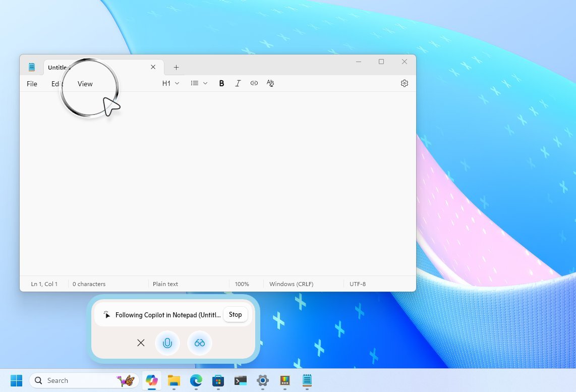Click the 100% zoom level indicator

[242, 284]
